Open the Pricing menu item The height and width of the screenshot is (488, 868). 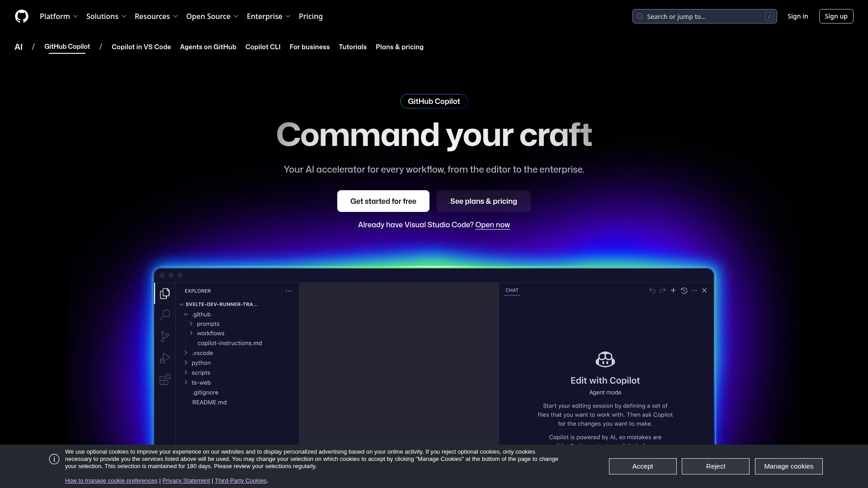(311, 16)
